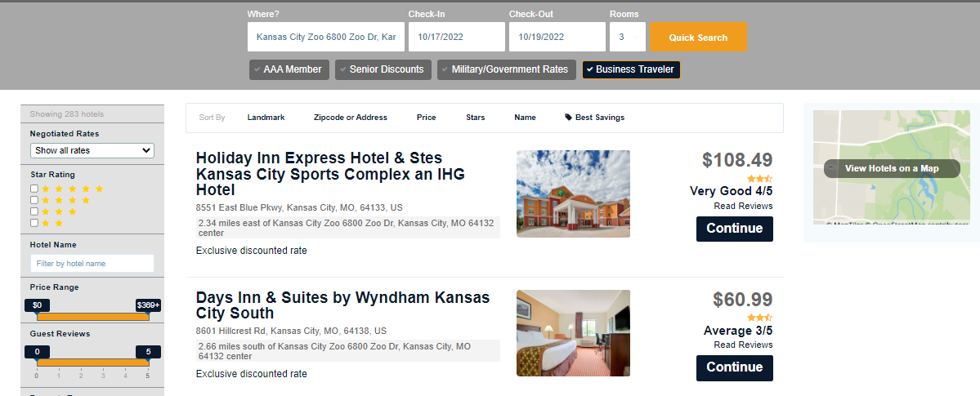This screenshot has height=396, width=980.
Task: Enable the AAA Member filter
Action: click(x=289, y=69)
